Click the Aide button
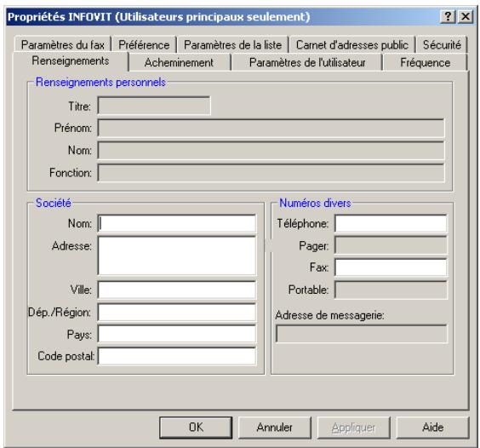480x448 pixels. pyautogui.click(x=432, y=428)
